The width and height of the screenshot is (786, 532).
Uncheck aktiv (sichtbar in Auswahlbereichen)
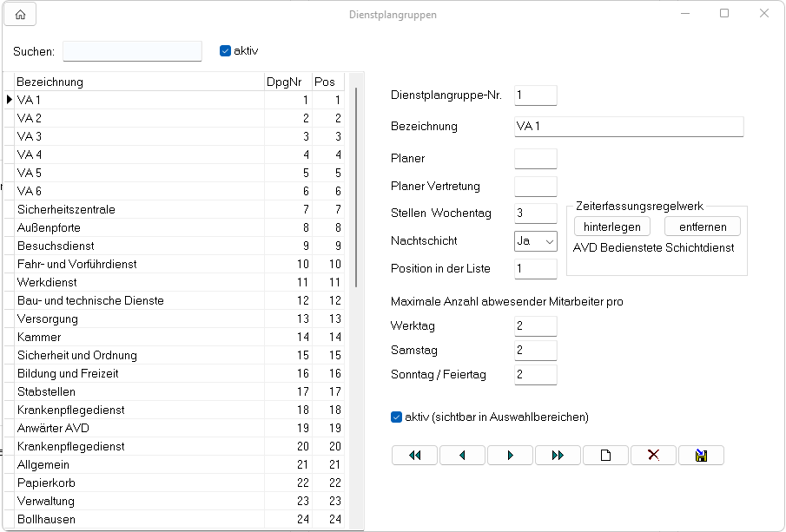[397, 417]
